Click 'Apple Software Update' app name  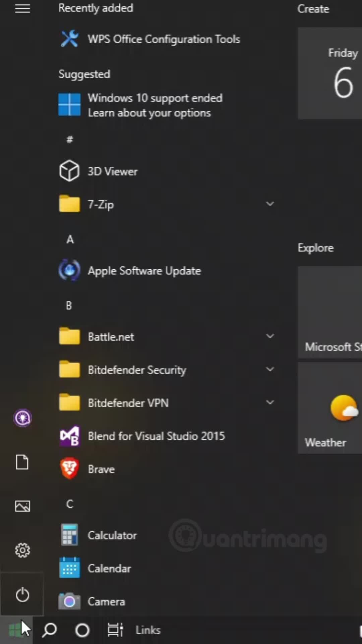pos(144,271)
